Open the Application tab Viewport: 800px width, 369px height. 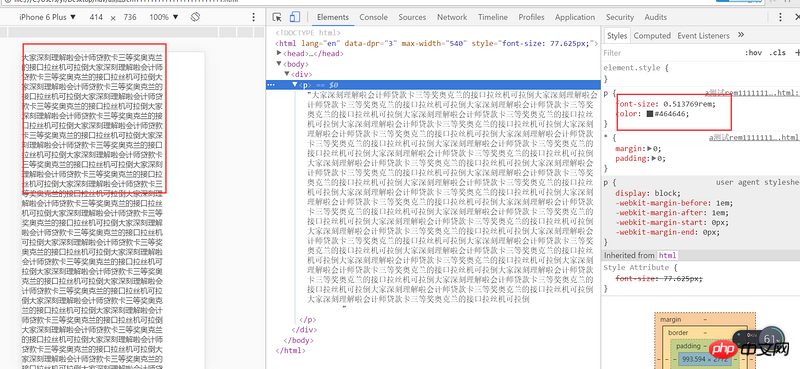pyautogui.click(x=575, y=17)
